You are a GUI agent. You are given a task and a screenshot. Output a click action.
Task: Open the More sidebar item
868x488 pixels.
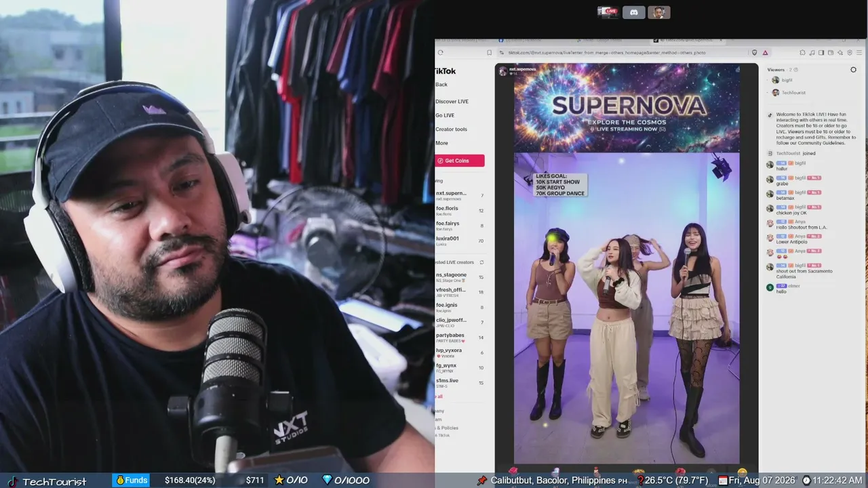(x=441, y=143)
